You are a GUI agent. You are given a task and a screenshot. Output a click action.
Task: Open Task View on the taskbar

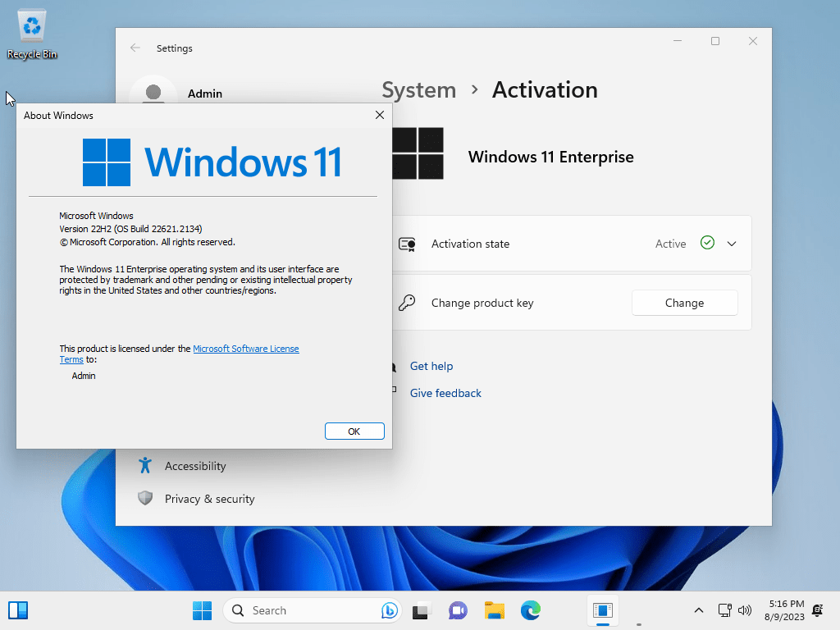click(x=421, y=610)
